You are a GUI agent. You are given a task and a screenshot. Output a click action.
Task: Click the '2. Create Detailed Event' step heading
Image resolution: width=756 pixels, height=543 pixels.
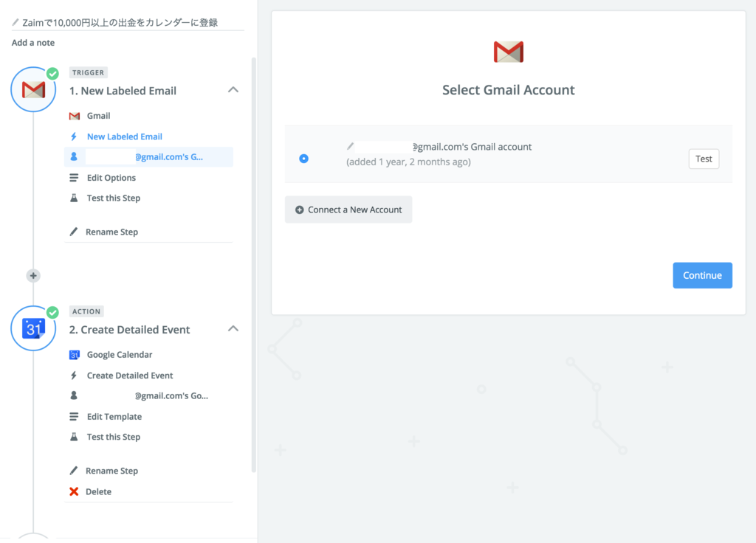(130, 330)
